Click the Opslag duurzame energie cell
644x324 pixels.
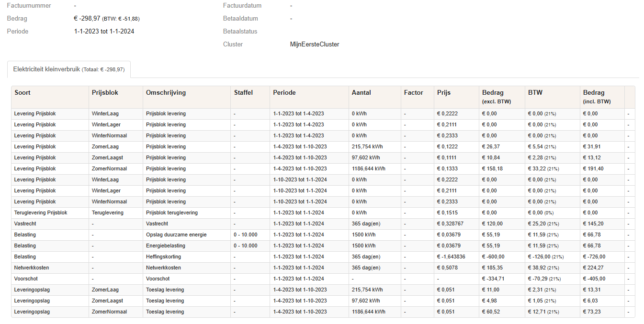click(x=176, y=235)
